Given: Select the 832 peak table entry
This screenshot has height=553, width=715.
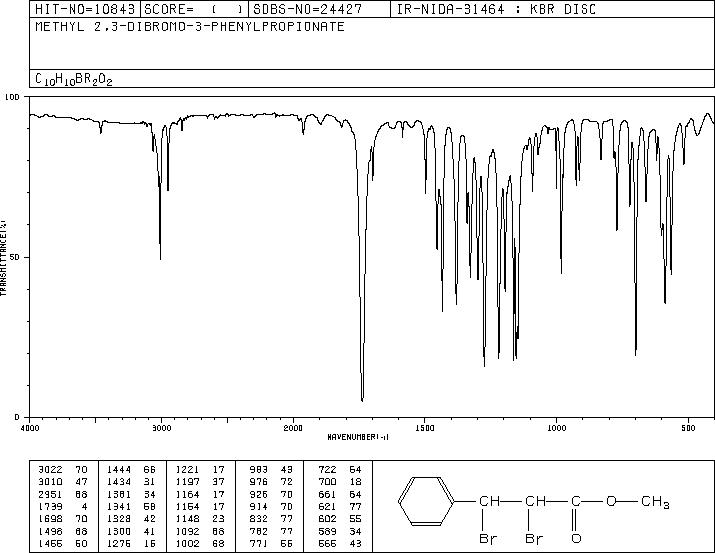Looking at the screenshot, I should 271,519.
